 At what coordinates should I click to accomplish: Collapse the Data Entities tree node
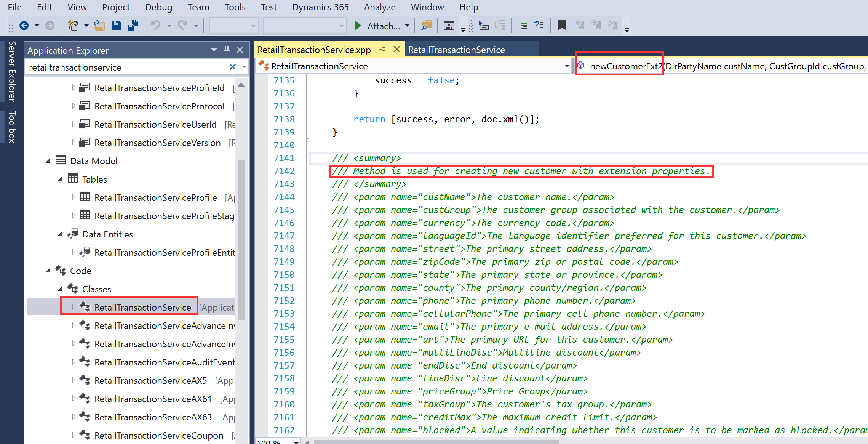click(60, 234)
